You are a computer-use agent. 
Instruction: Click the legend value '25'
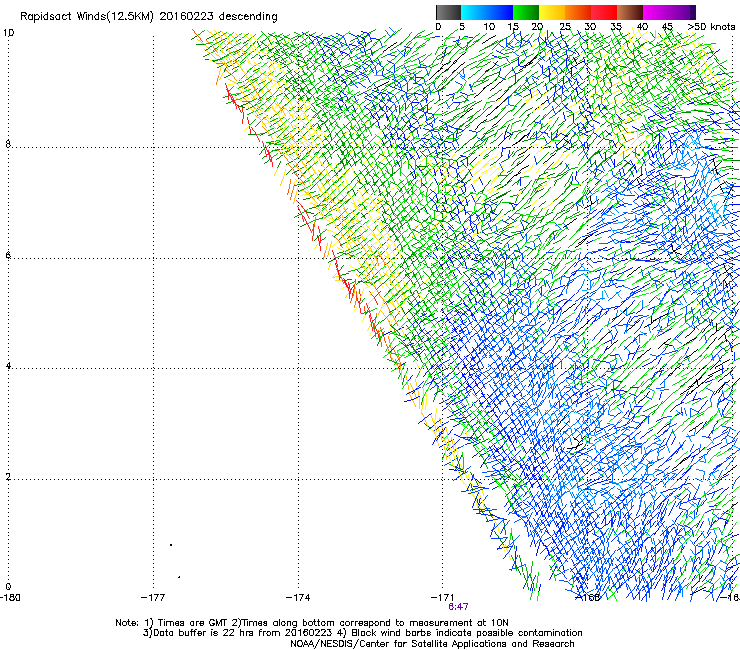coord(565,26)
